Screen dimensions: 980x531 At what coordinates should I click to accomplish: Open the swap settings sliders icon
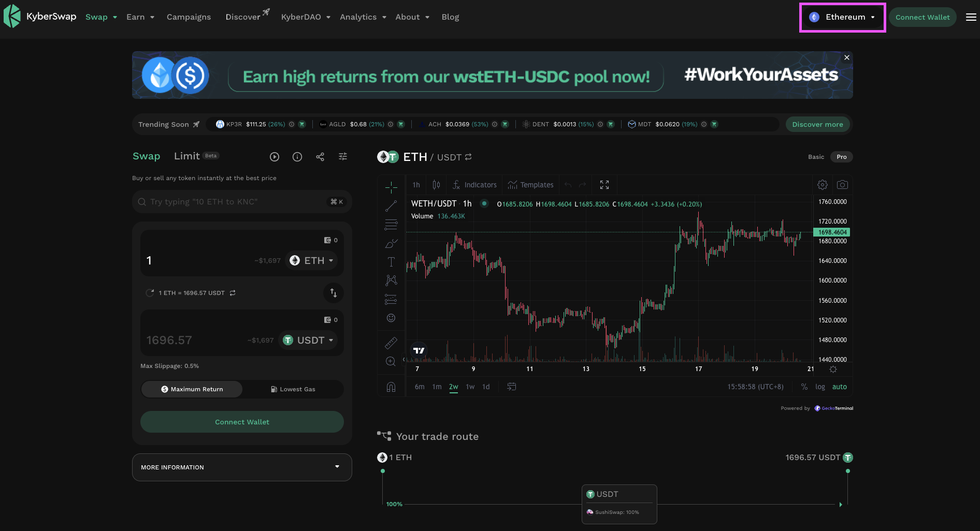click(343, 157)
